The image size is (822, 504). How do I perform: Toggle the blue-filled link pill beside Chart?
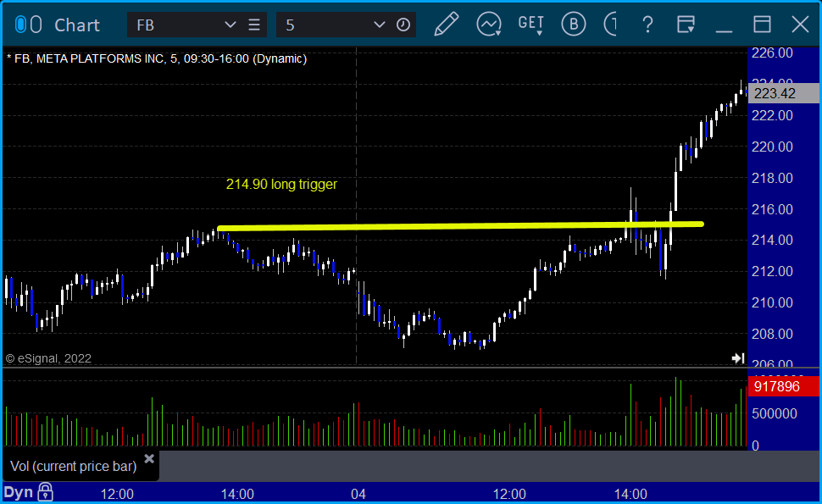coord(20,25)
